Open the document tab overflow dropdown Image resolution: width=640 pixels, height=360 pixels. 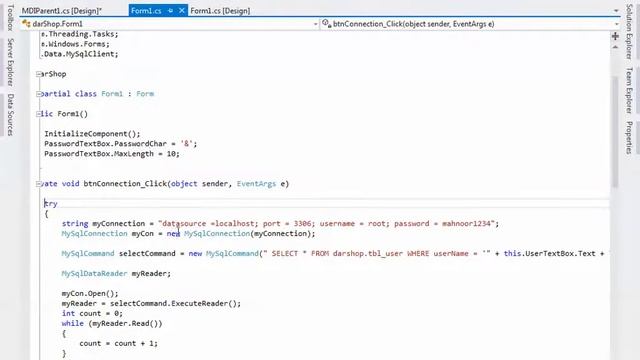point(616,11)
